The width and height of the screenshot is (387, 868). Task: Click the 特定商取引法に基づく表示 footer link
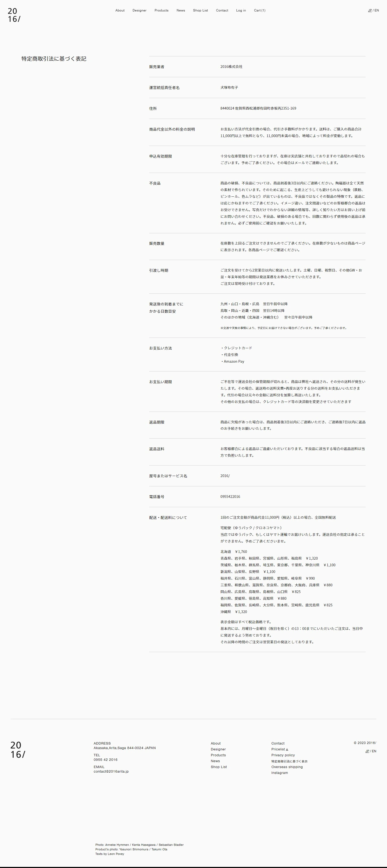289,761
